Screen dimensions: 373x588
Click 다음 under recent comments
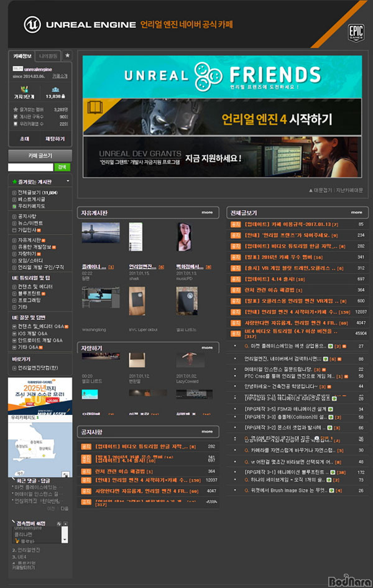pos(65,509)
